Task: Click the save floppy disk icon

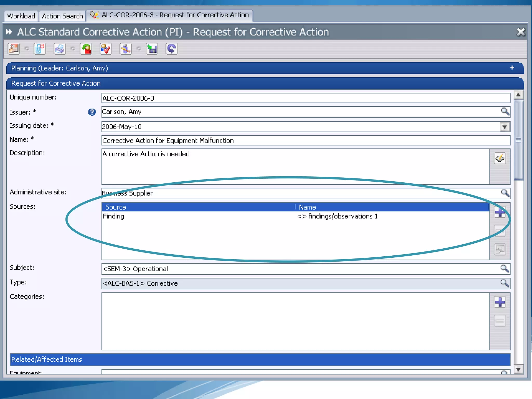Action: [152, 49]
